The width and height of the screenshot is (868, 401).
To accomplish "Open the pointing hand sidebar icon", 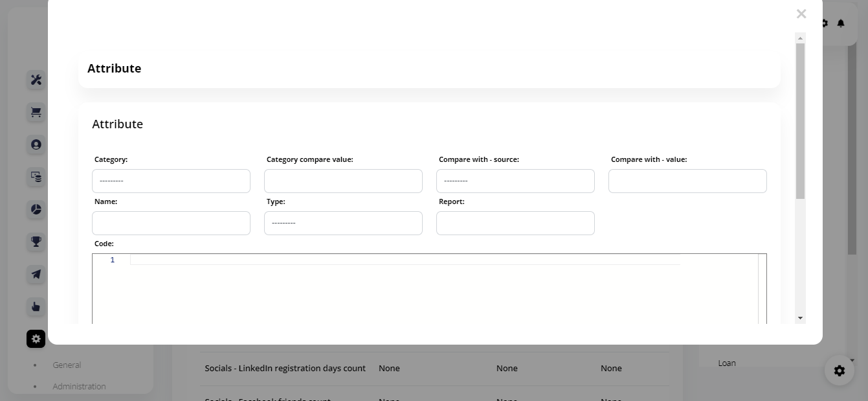I will pos(36,306).
